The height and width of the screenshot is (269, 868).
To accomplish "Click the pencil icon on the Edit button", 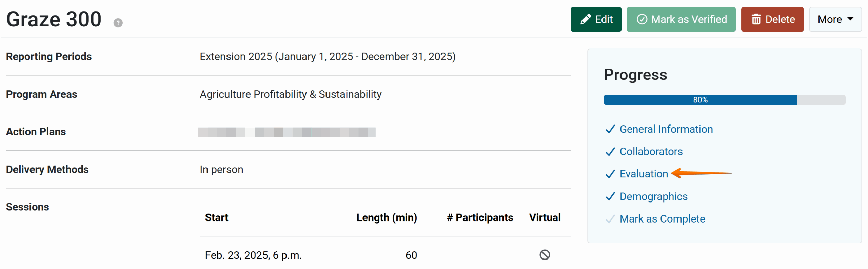I will point(586,19).
